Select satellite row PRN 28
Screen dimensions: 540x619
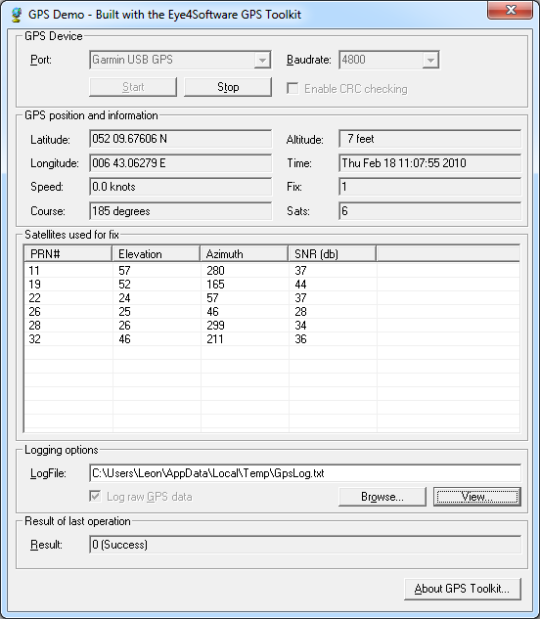272,325
